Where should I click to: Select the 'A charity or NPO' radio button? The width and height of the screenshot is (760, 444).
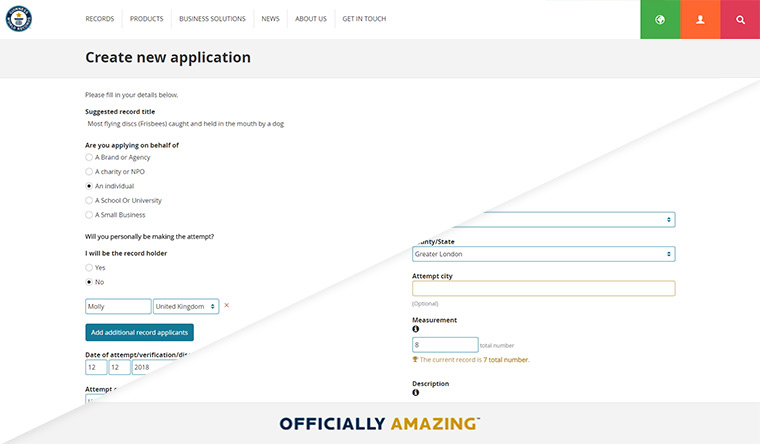coord(89,171)
